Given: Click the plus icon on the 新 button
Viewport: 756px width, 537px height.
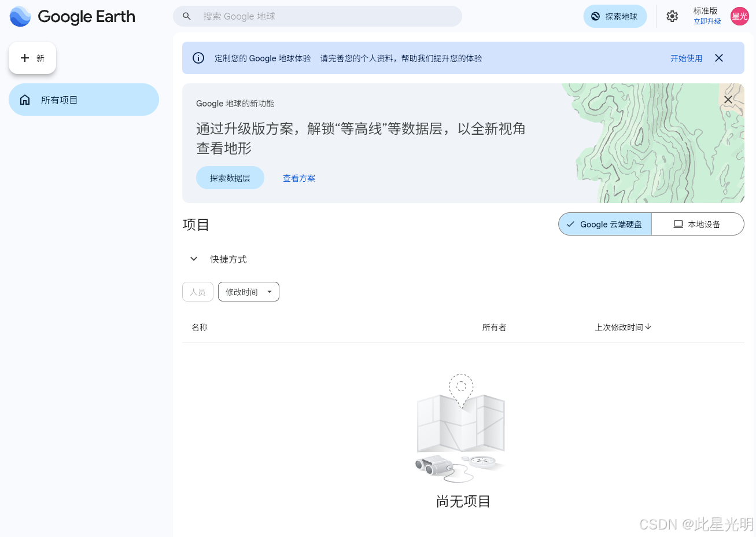Looking at the screenshot, I should pyautogui.click(x=25, y=57).
